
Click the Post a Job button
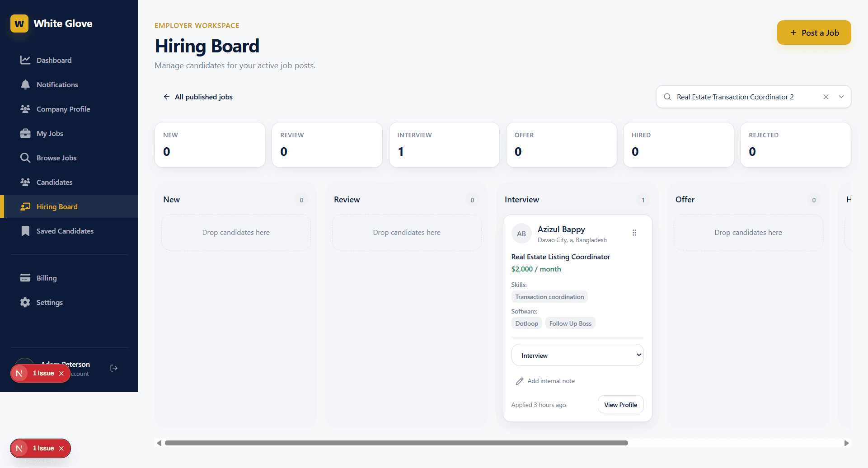point(814,33)
